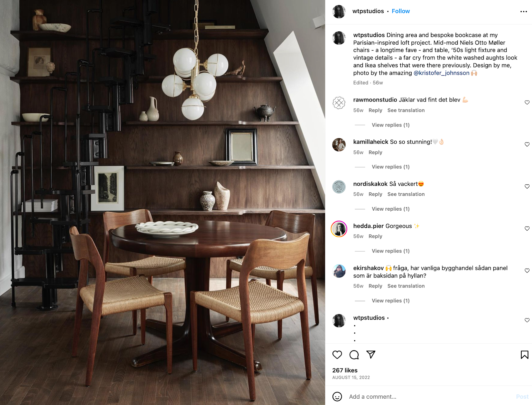
Task: Open the @kristofer_johnsson mention link
Action: point(441,73)
